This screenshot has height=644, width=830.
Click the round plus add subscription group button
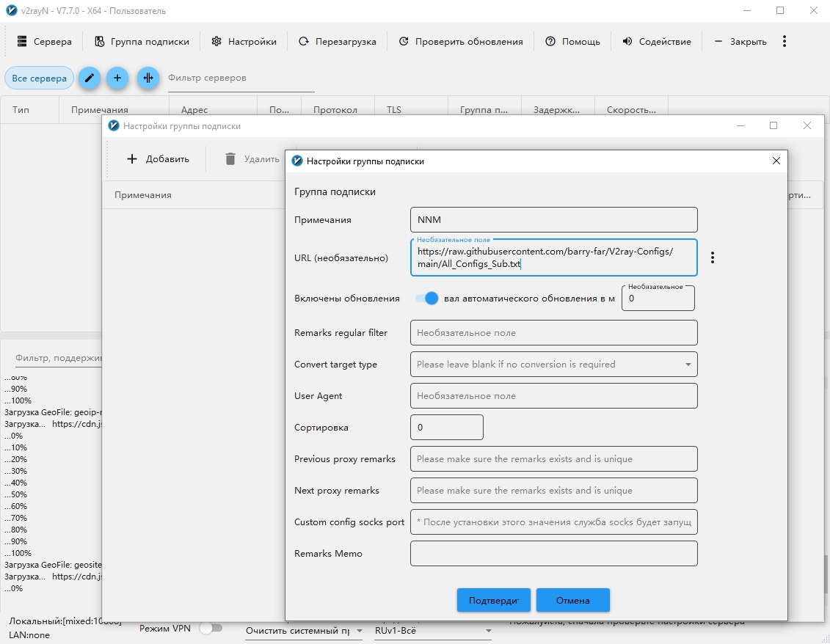point(117,78)
